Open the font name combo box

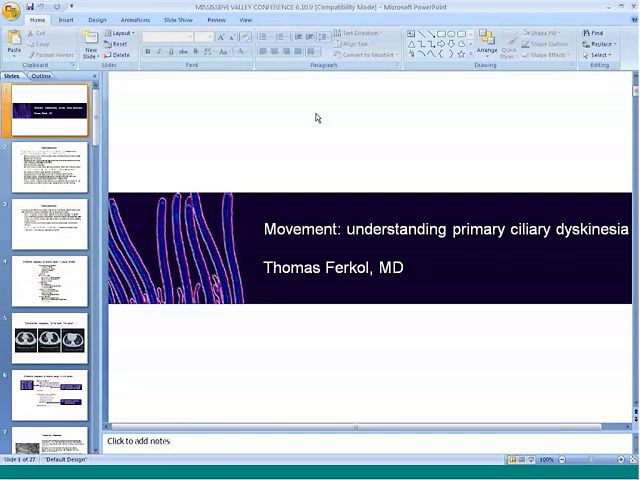[168, 37]
